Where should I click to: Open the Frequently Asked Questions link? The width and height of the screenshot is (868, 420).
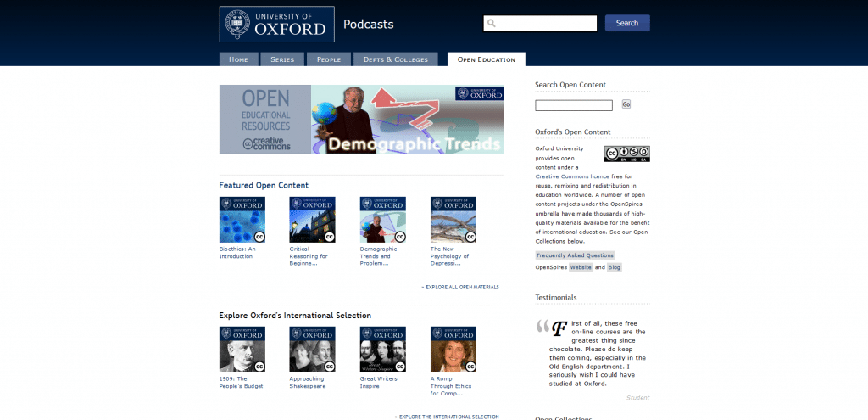pos(575,255)
